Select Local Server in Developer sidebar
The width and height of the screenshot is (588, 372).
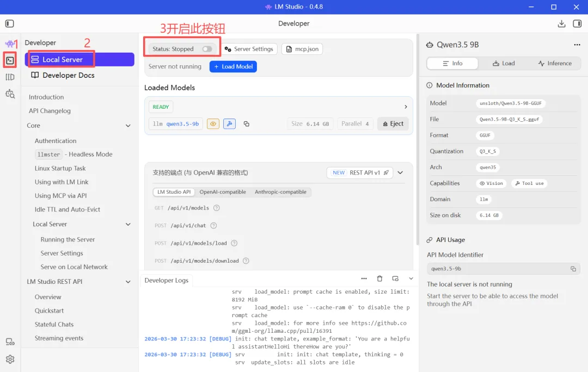click(x=79, y=60)
